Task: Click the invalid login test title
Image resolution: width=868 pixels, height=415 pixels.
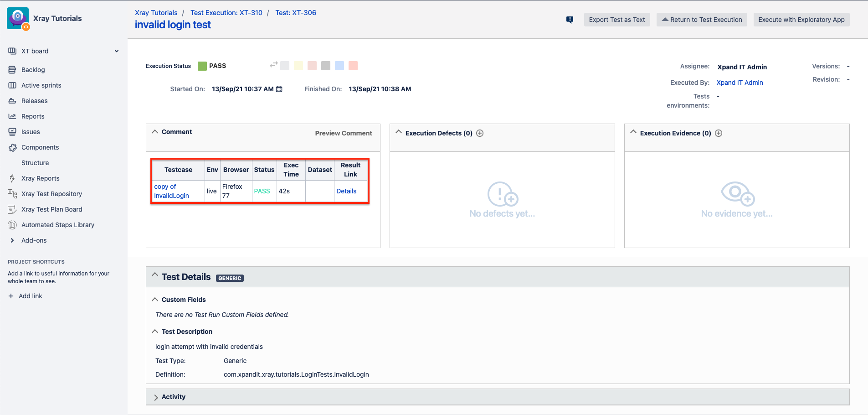Action: click(x=173, y=25)
